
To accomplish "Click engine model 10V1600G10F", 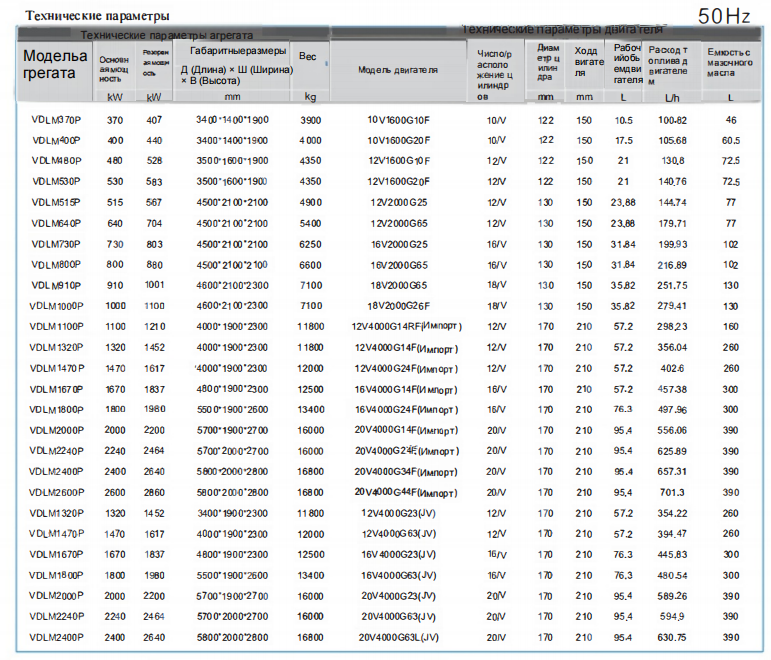I will point(398,119).
